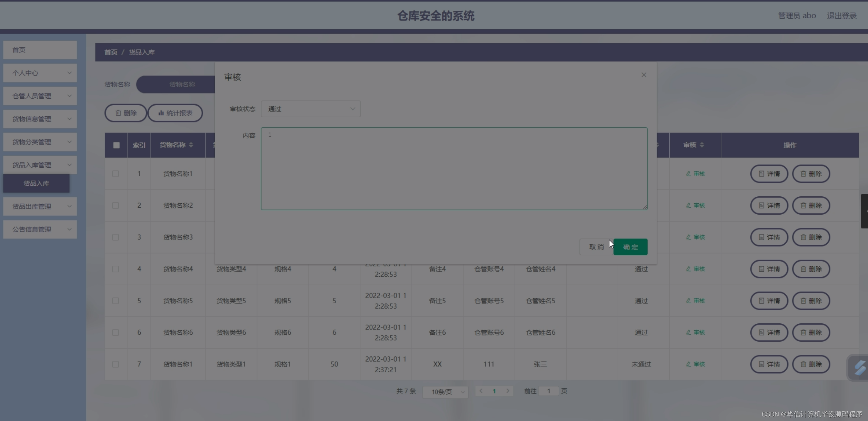868x421 pixels.
Task: Click the 详情 detail button in row 3
Action: [x=769, y=237]
